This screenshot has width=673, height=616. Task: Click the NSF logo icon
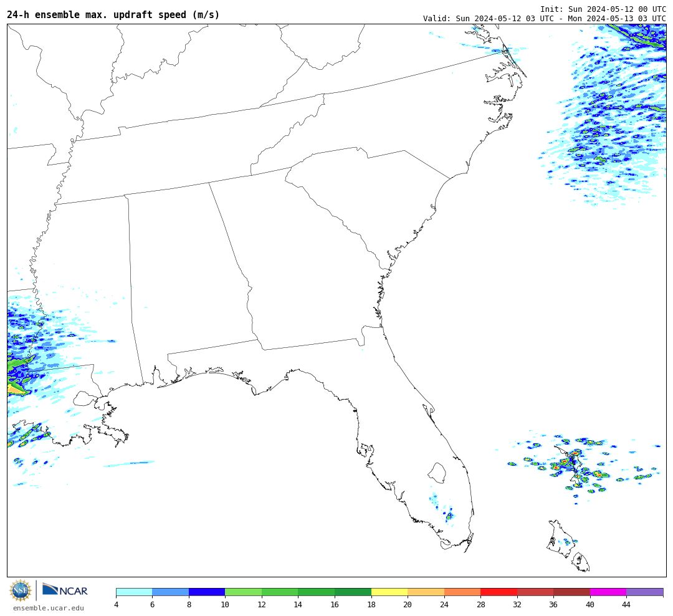pyautogui.click(x=20, y=590)
